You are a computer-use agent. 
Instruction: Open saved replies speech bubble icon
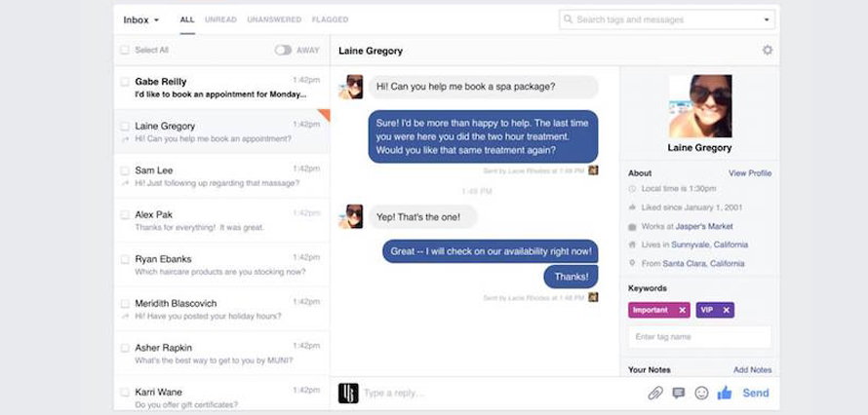[679, 393]
